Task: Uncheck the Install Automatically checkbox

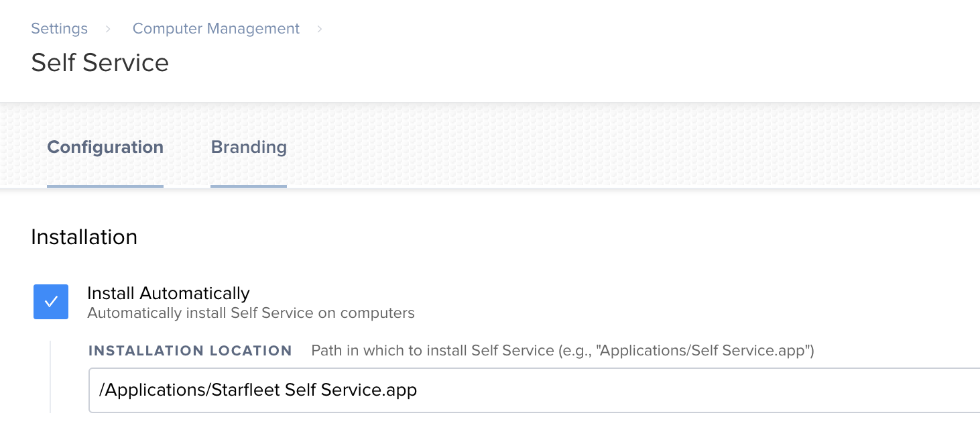Action: [51, 302]
